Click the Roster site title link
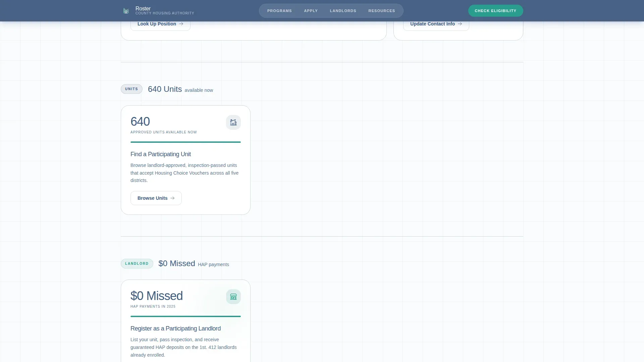Image resolution: width=644 pixels, height=362 pixels. (143, 8)
